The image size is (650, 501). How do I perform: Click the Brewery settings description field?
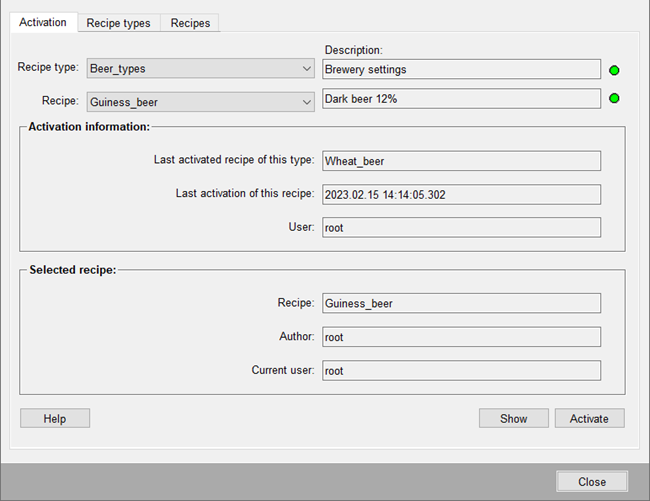pos(461,70)
